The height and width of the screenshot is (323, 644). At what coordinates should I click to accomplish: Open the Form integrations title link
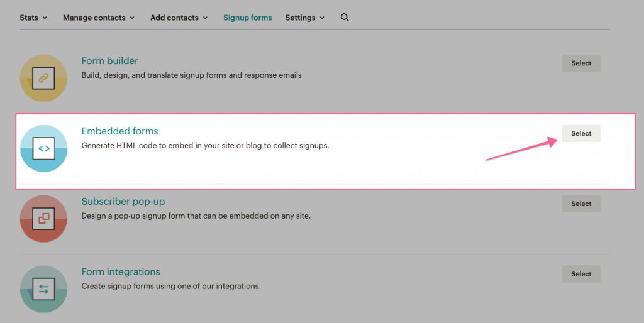pyautogui.click(x=121, y=271)
